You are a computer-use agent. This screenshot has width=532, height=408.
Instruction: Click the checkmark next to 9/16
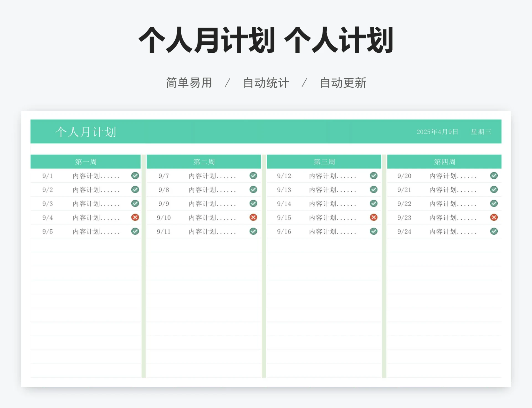[x=373, y=231]
